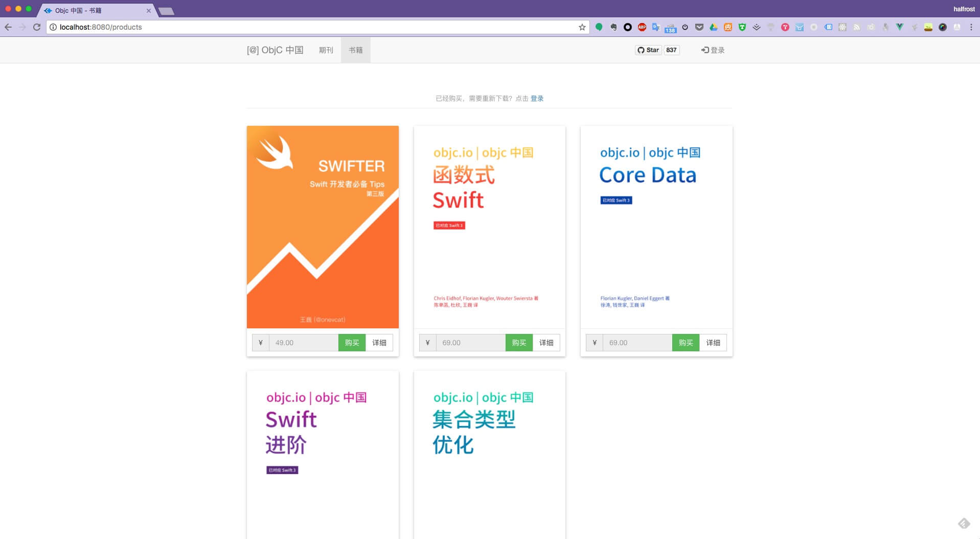Focus the 49.00 price field

304,343
